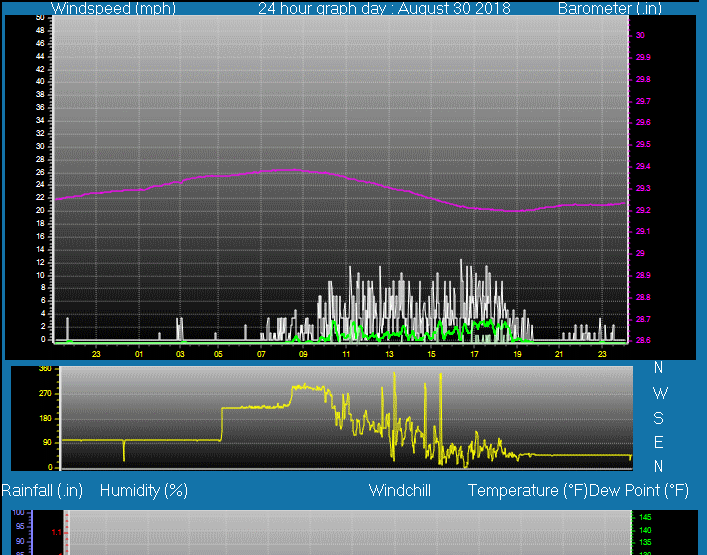This screenshot has height=555, width=707.
Task: Select the Temperature (°F) label
Action: coord(528,491)
